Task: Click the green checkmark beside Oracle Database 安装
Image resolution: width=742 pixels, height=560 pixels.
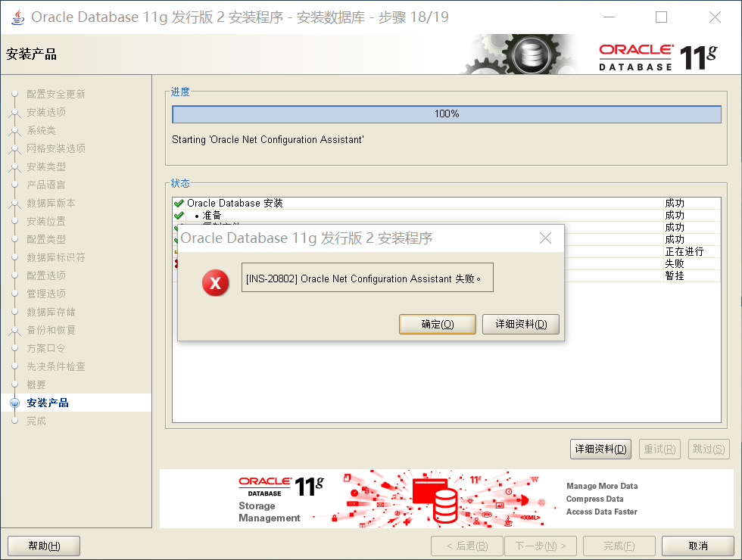Action: coord(179,204)
